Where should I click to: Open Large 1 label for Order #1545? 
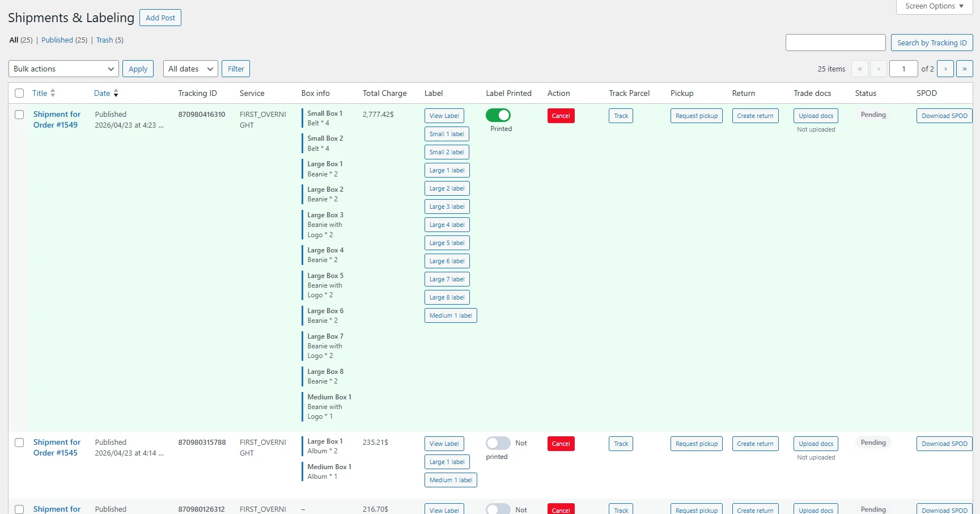pos(447,462)
